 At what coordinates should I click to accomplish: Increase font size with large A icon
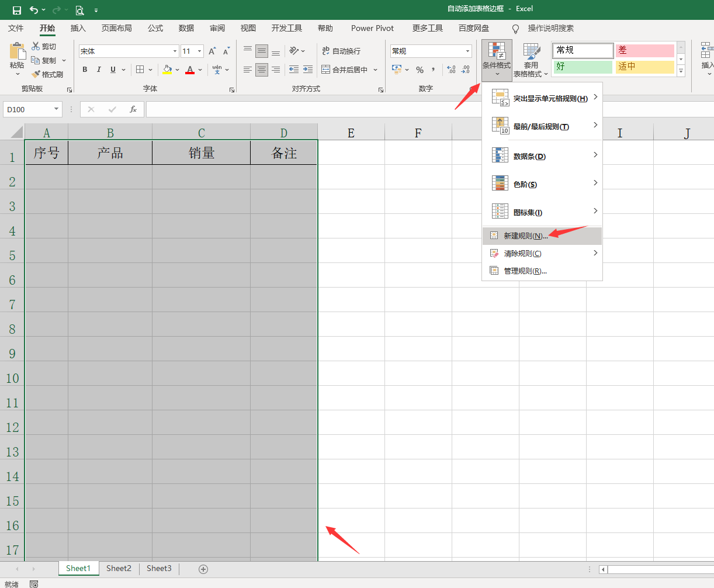click(x=212, y=51)
